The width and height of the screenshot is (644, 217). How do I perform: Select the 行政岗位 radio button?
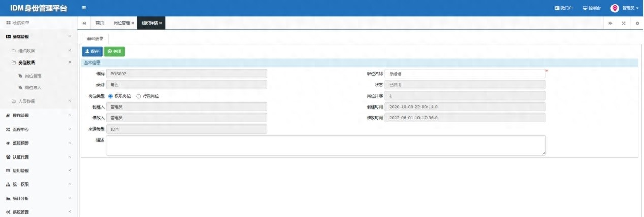[139, 96]
